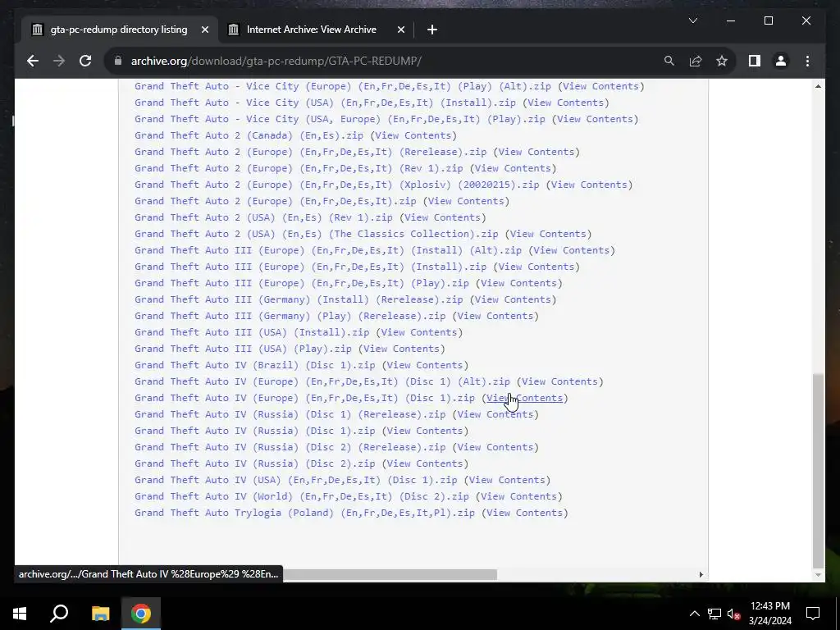
Task: Toggle the browser side panel icon
Action: [x=755, y=61]
